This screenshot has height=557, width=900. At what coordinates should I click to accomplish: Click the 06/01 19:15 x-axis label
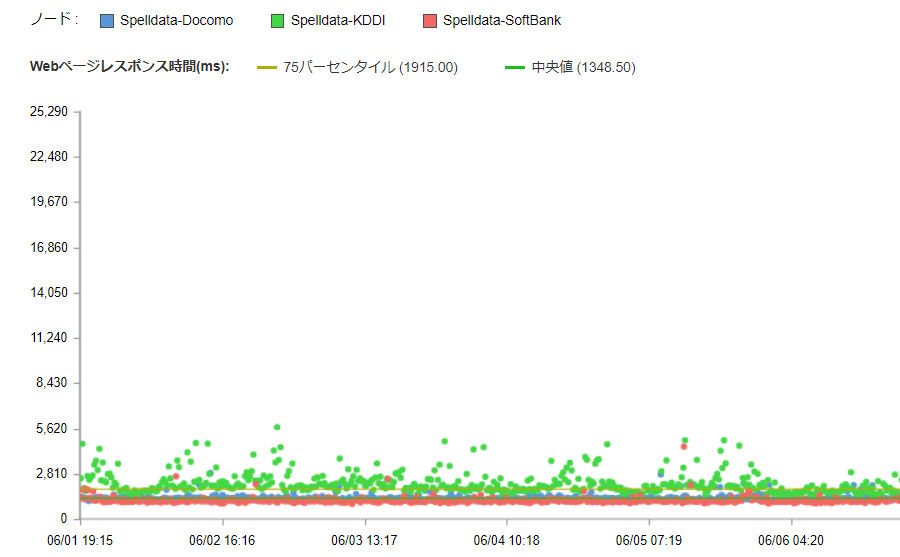pyautogui.click(x=80, y=540)
